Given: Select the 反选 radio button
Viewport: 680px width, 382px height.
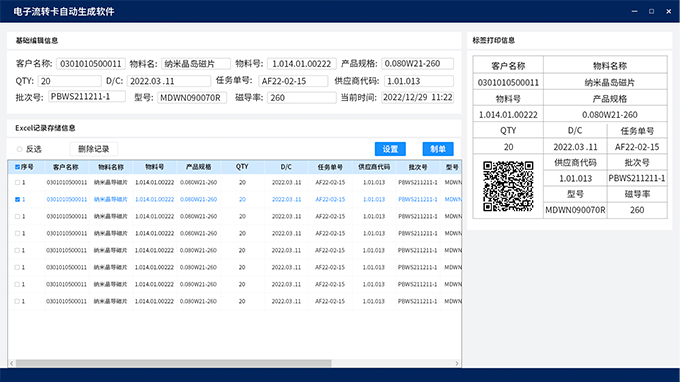Looking at the screenshot, I should click(x=20, y=149).
